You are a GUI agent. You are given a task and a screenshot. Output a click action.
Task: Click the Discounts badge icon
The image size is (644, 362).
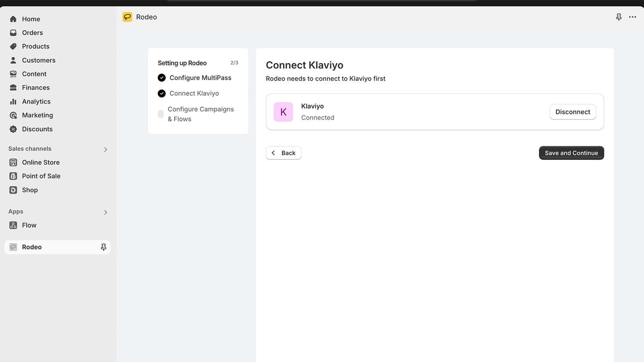coord(13,129)
